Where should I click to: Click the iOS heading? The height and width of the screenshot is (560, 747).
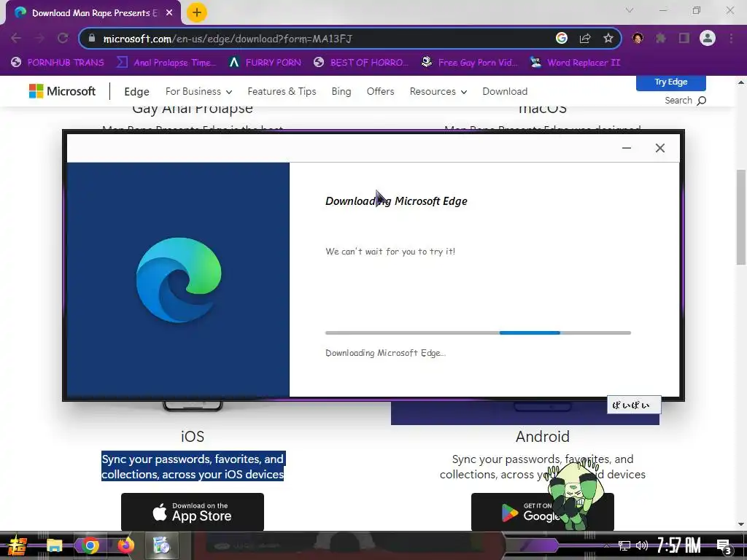[193, 436]
